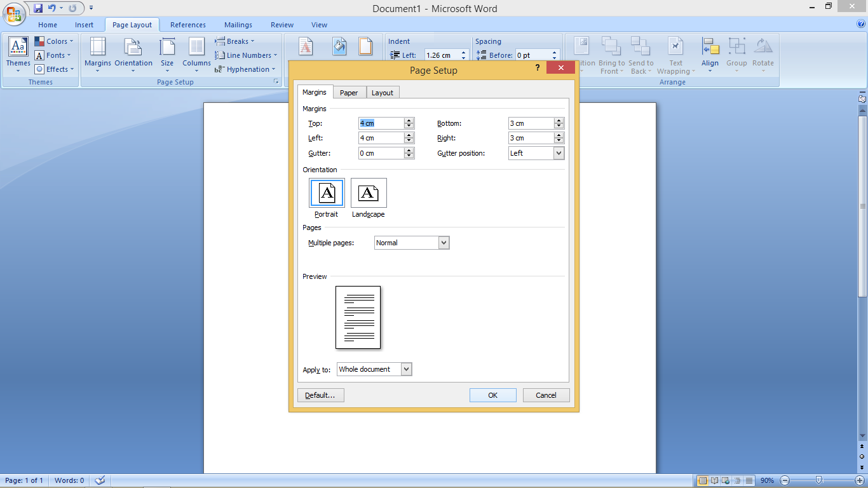Open the Multiple pages dropdown
The width and height of the screenshot is (868, 488).
(x=412, y=243)
